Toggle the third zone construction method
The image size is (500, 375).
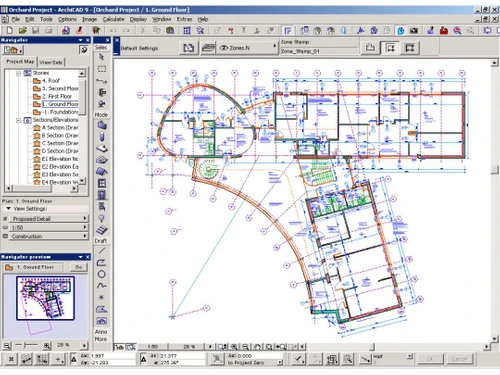pos(410,48)
